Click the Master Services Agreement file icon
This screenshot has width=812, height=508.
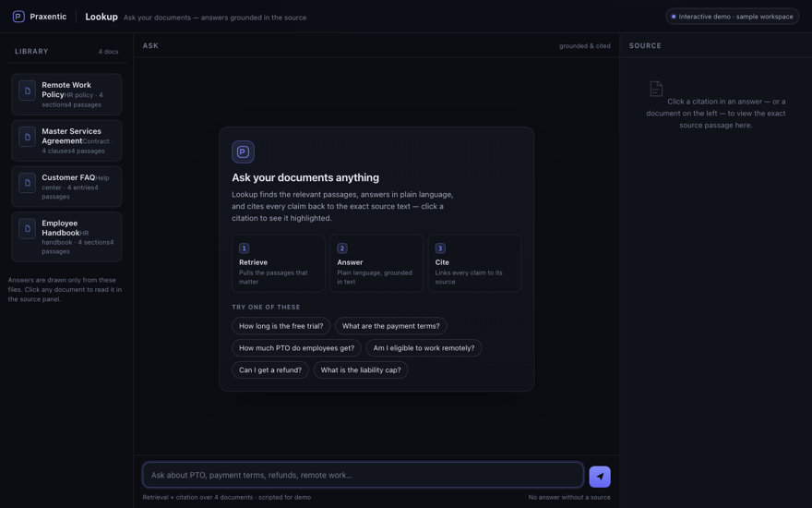point(28,137)
